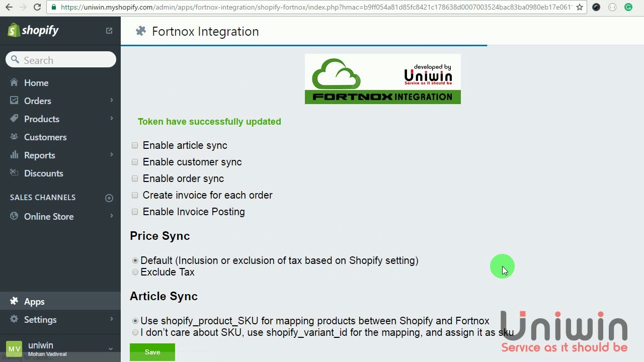
Task: Click the grey circular extension icon
Action: [612, 7]
